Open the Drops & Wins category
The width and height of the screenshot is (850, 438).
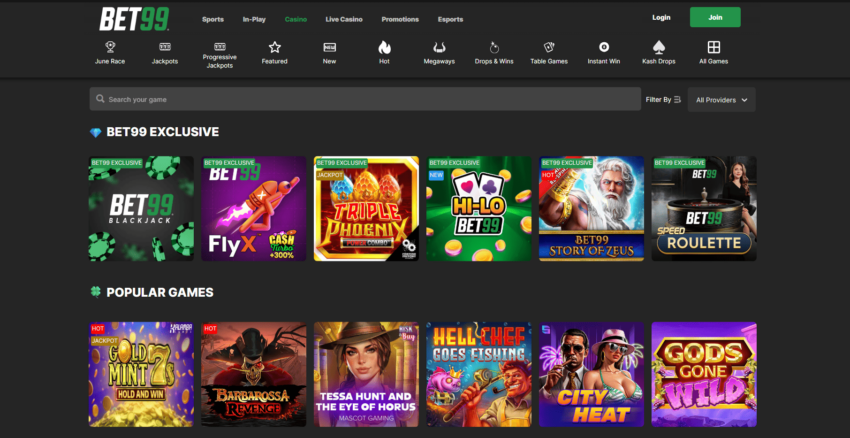click(494, 53)
